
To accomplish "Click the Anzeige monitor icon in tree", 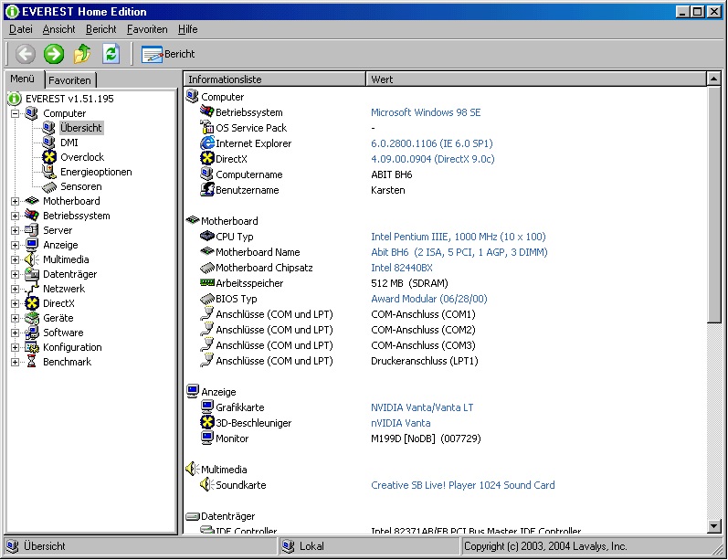I will coord(32,245).
